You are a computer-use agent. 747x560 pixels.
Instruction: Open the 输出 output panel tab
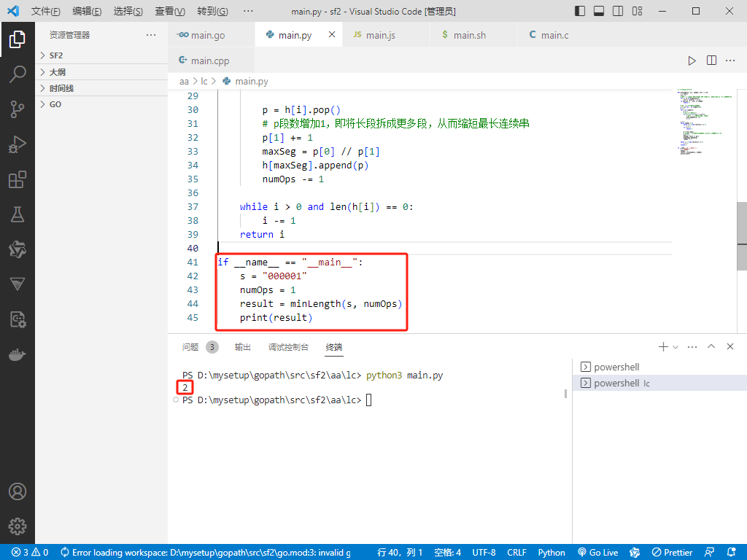(x=242, y=347)
